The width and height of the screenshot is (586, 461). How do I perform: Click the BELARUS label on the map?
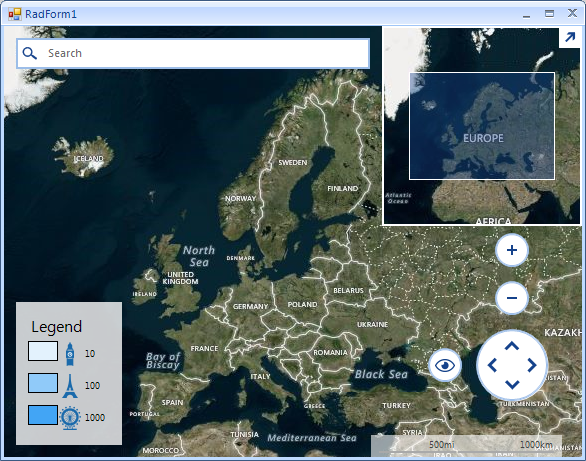pyautogui.click(x=348, y=290)
